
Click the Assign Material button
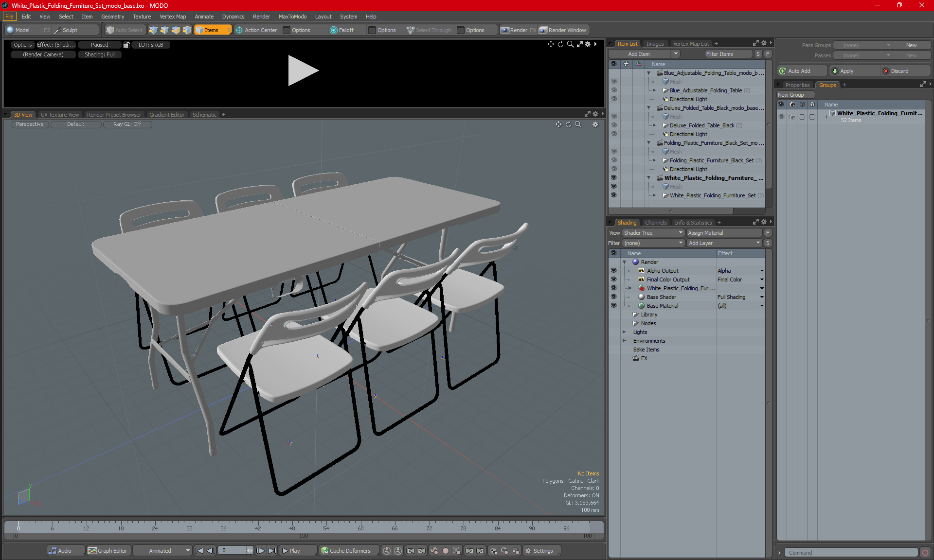724,233
